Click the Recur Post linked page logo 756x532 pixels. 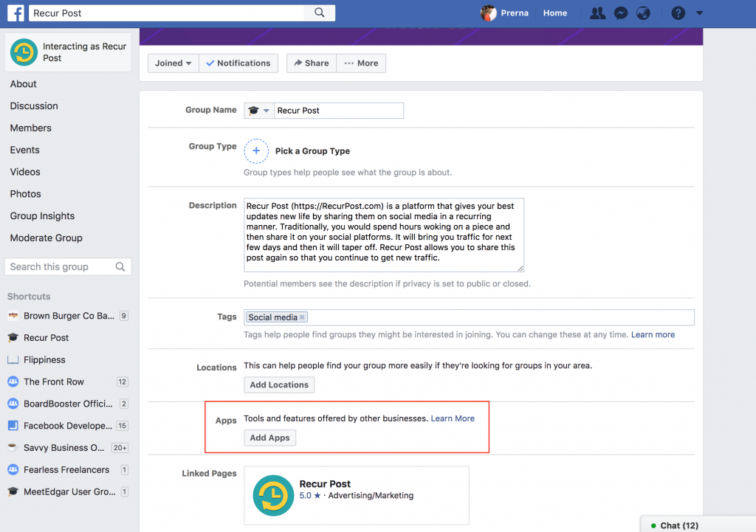pos(273,495)
